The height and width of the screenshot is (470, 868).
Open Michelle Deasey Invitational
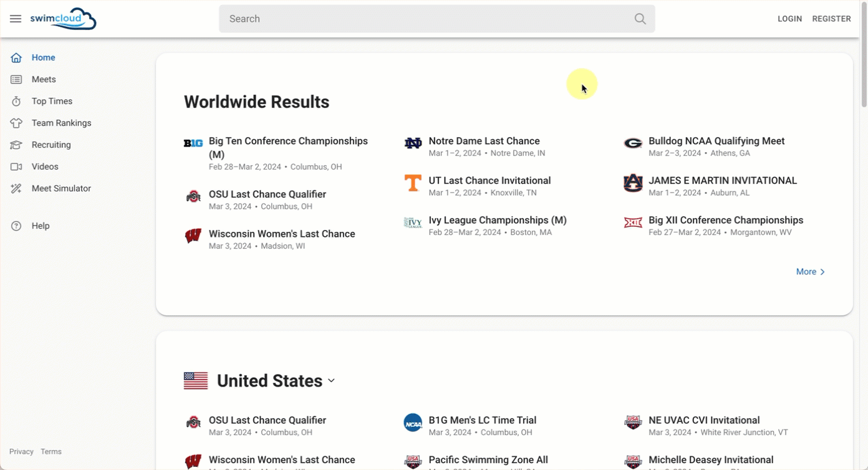[x=711, y=460]
